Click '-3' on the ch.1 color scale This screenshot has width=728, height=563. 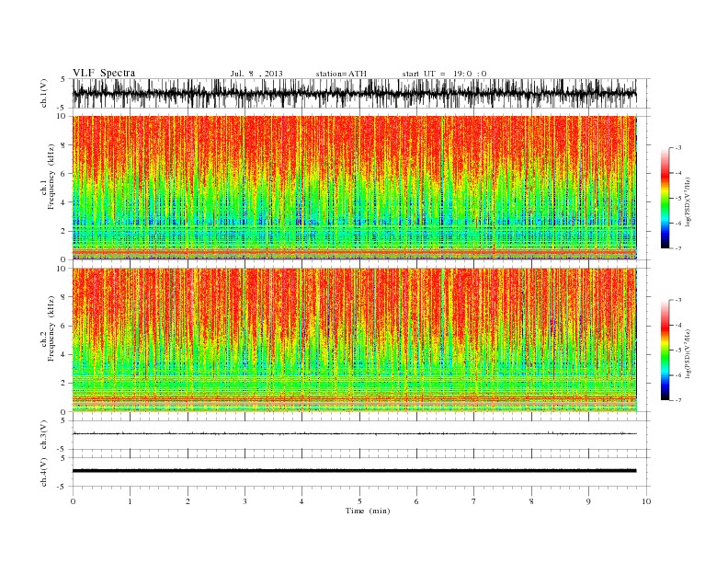pos(677,148)
